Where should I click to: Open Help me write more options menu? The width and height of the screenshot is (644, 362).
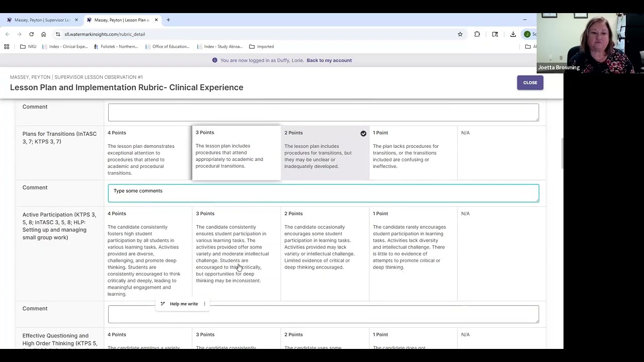coord(204,304)
